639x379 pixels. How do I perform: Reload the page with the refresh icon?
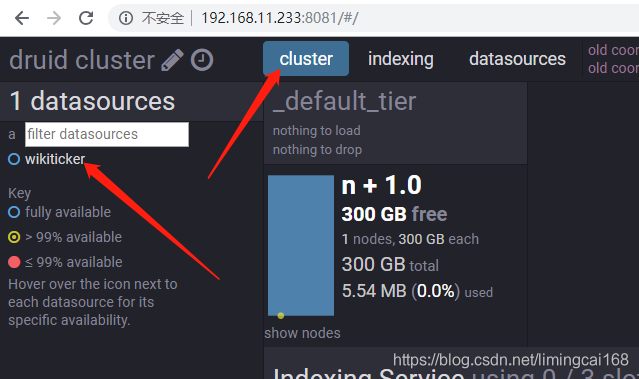(86, 18)
